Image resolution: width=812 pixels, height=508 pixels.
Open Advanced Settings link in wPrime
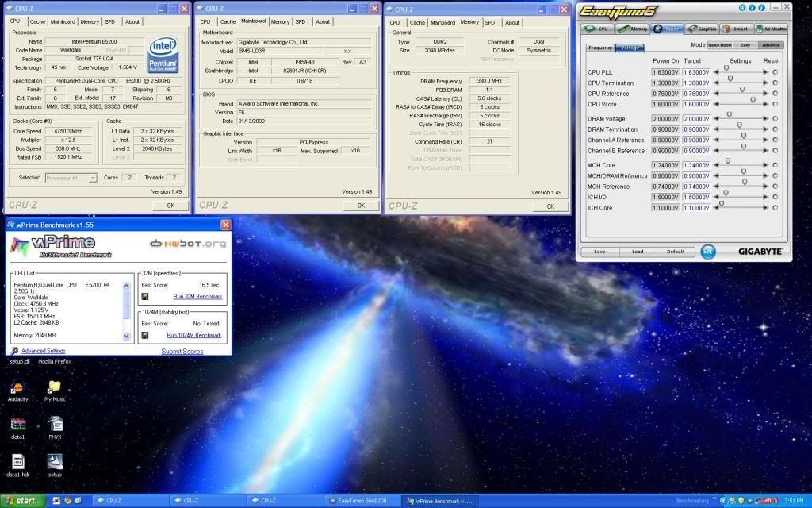(44, 351)
